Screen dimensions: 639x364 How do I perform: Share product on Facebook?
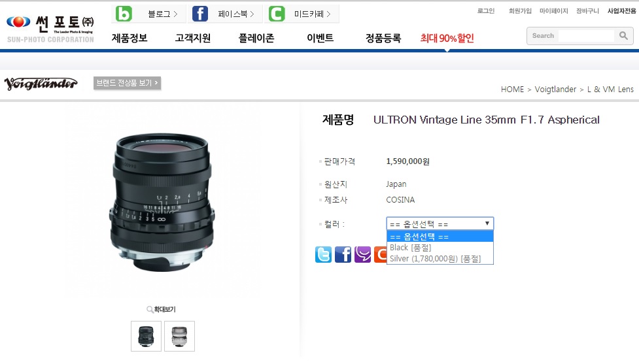343,254
